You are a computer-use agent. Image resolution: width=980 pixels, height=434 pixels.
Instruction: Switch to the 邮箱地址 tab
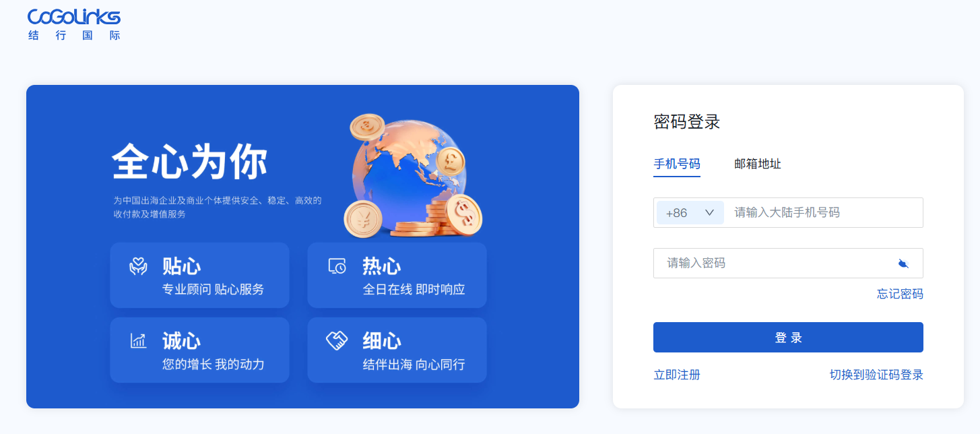coord(758,164)
